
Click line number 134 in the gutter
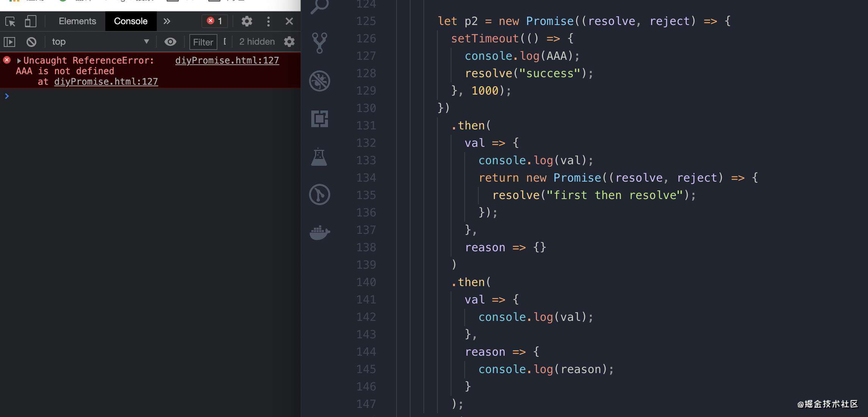click(x=366, y=177)
